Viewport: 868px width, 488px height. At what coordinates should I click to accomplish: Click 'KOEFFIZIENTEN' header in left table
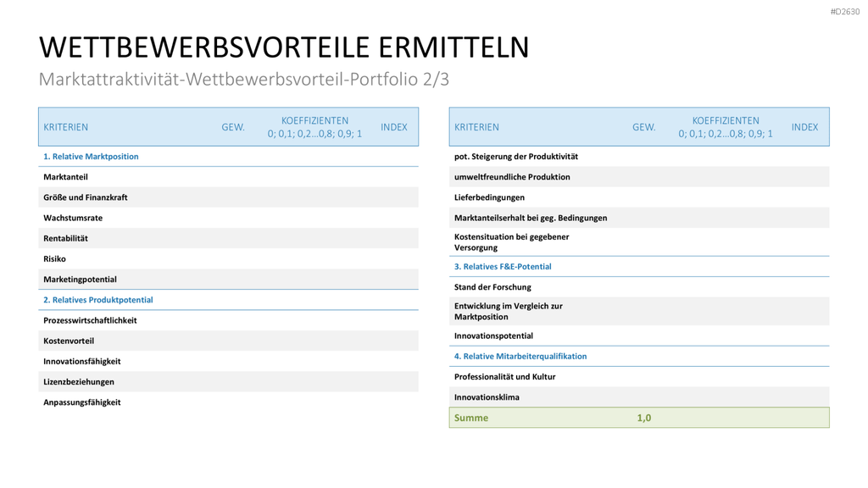315,120
